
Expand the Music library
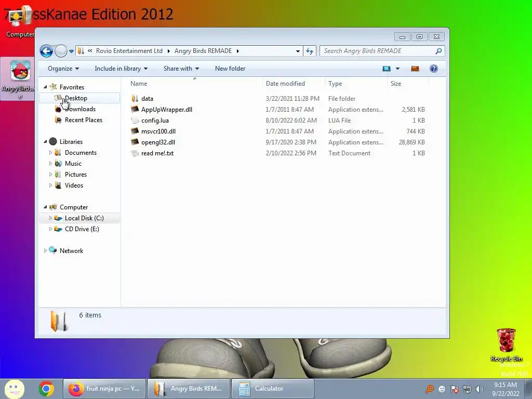[x=50, y=164]
